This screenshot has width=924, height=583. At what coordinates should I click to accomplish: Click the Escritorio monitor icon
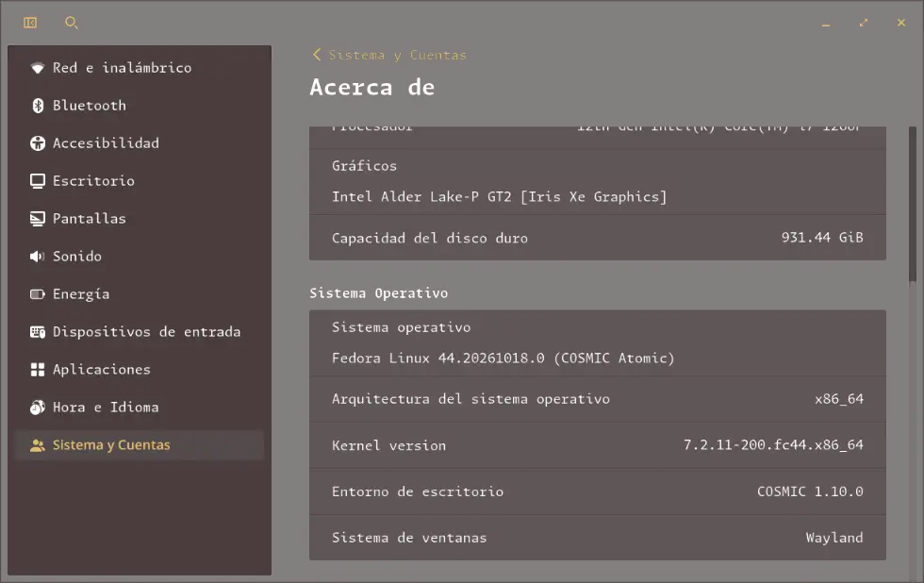point(37,181)
